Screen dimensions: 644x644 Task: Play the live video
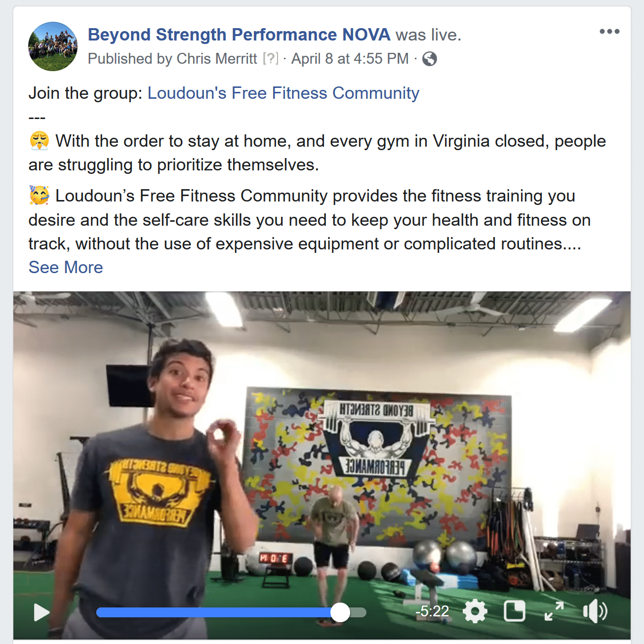click(x=41, y=612)
